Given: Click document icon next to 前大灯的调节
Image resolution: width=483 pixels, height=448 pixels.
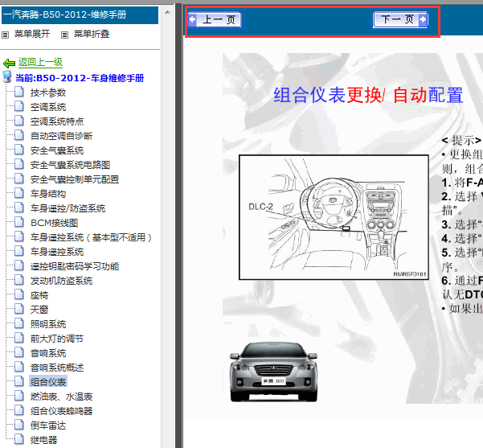Looking at the screenshot, I should pyautogui.click(x=19, y=338).
